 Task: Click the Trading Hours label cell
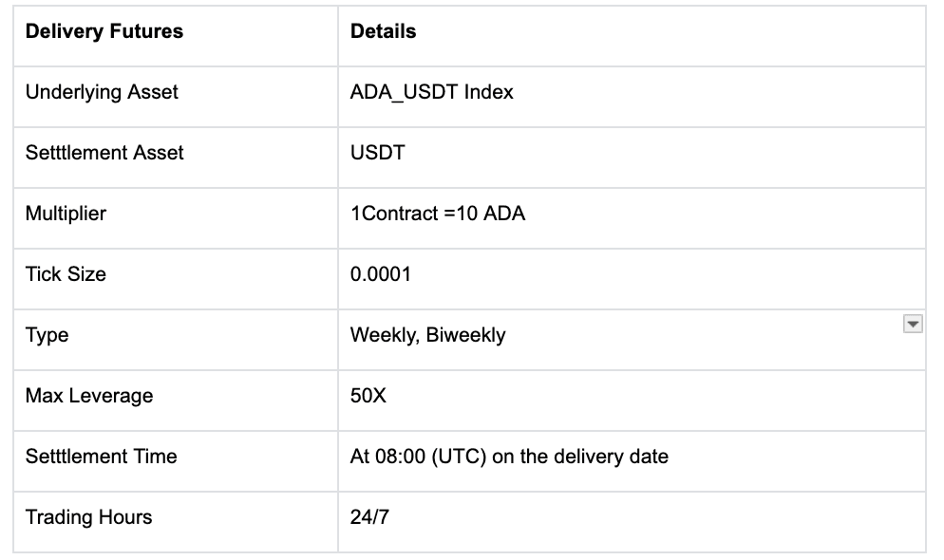point(88,517)
